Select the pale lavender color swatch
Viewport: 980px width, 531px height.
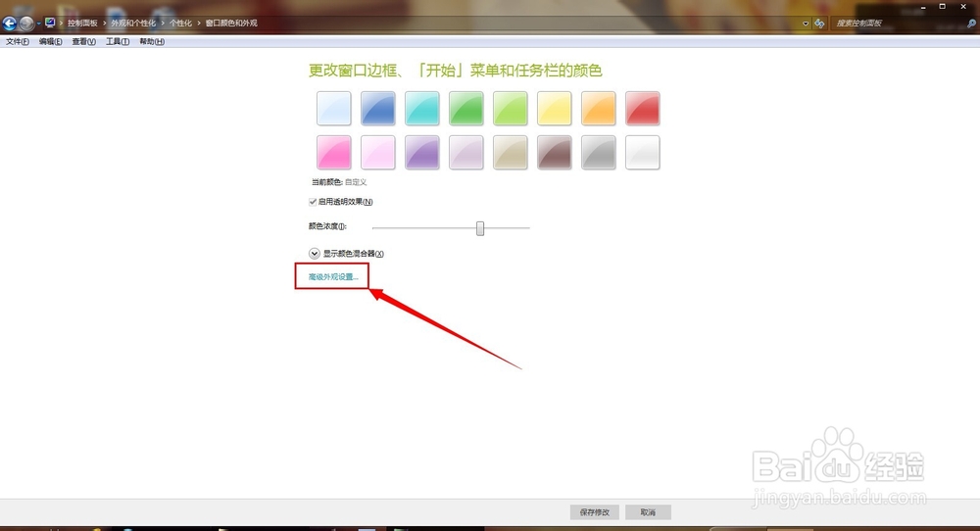(466, 153)
